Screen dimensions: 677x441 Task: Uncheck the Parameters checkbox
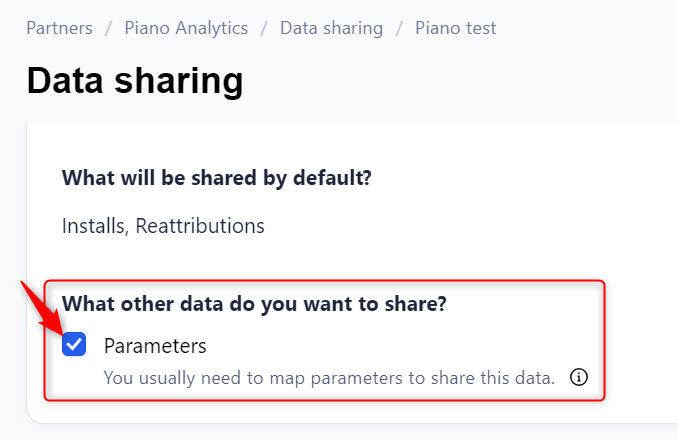(74, 346)
